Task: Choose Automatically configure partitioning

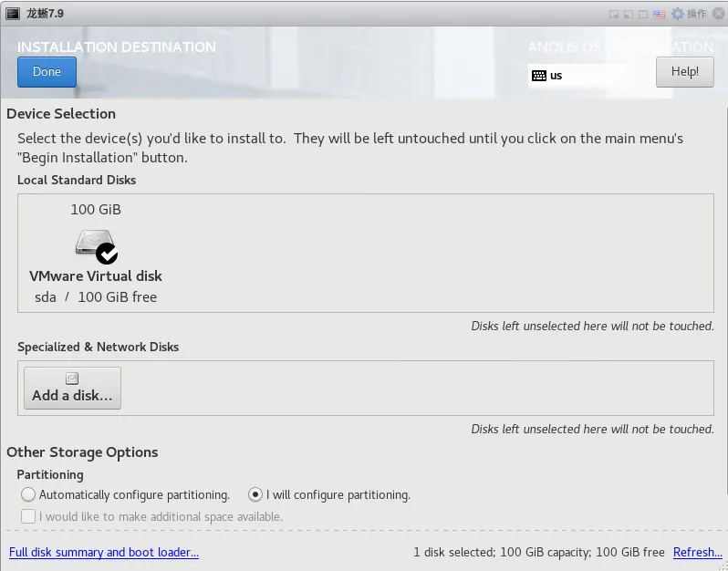Action: (28, 494)
